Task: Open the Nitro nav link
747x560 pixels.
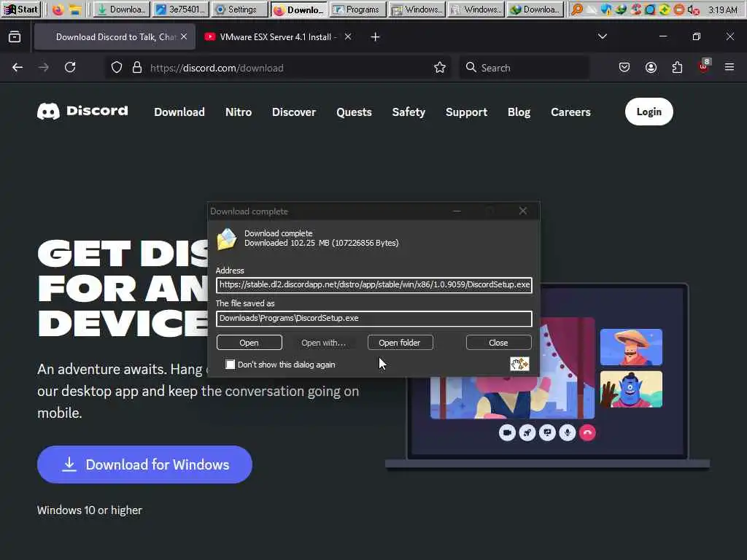Action: tap(239, 112)
